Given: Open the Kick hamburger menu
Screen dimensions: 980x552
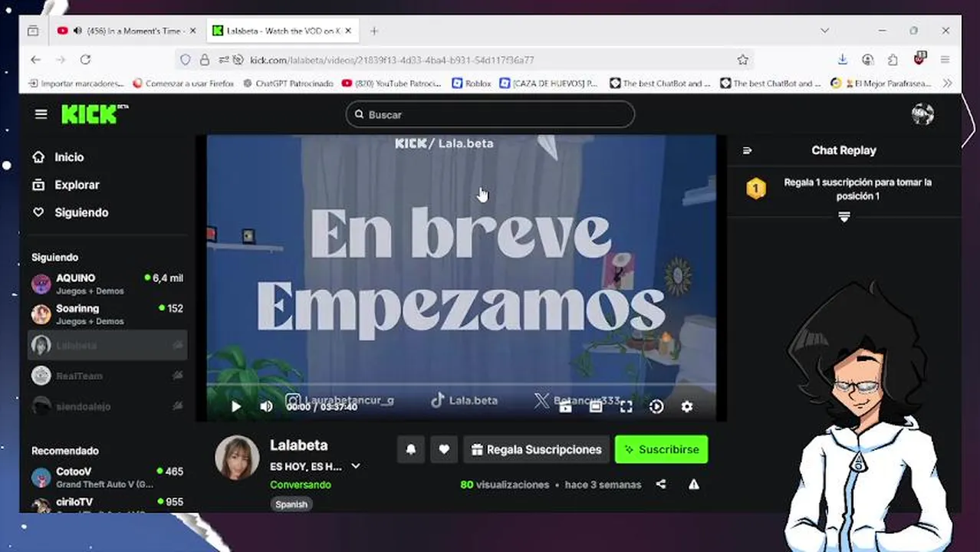Looking at the screenshot, I should coord(41,114).
